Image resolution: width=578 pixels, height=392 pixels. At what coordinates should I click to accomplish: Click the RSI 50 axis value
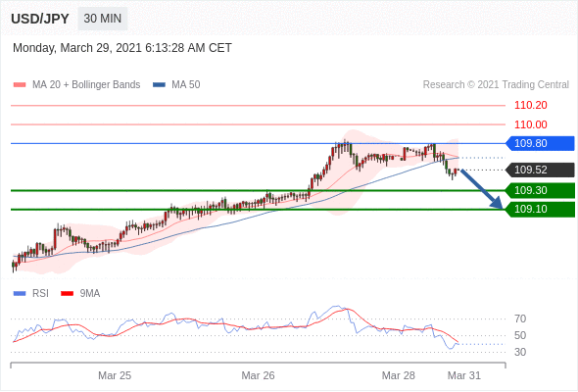[520, 335]
